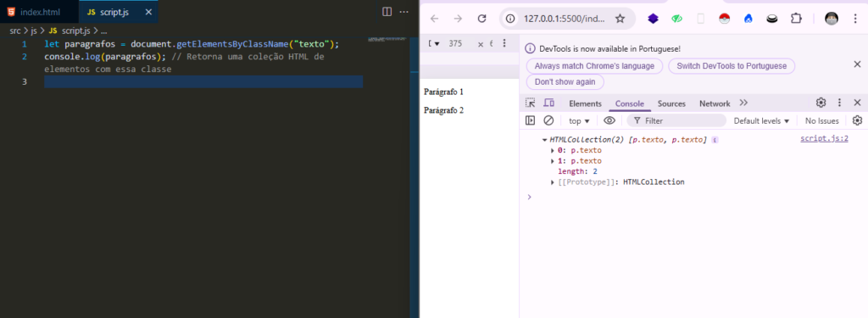Split the VS Code editor right
The width and height of the screenshot is (868, 318).
pyautogui.click(x=387, y=12)
